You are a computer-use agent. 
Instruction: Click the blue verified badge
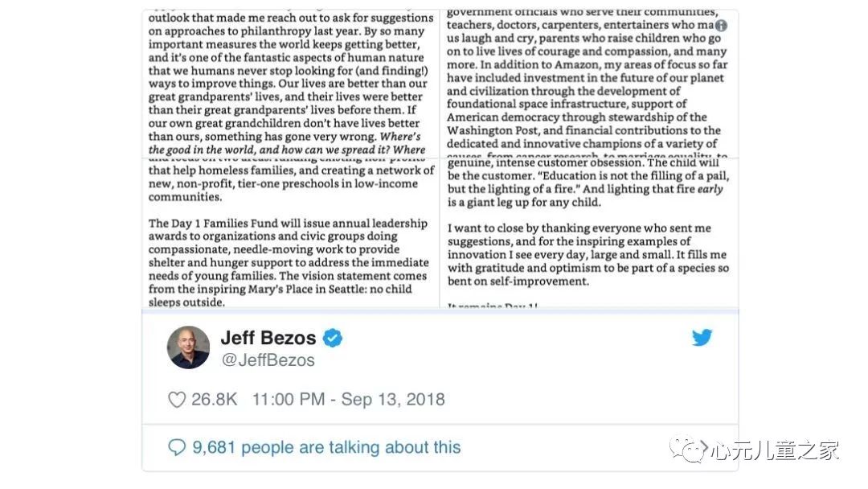click(332, 338)
